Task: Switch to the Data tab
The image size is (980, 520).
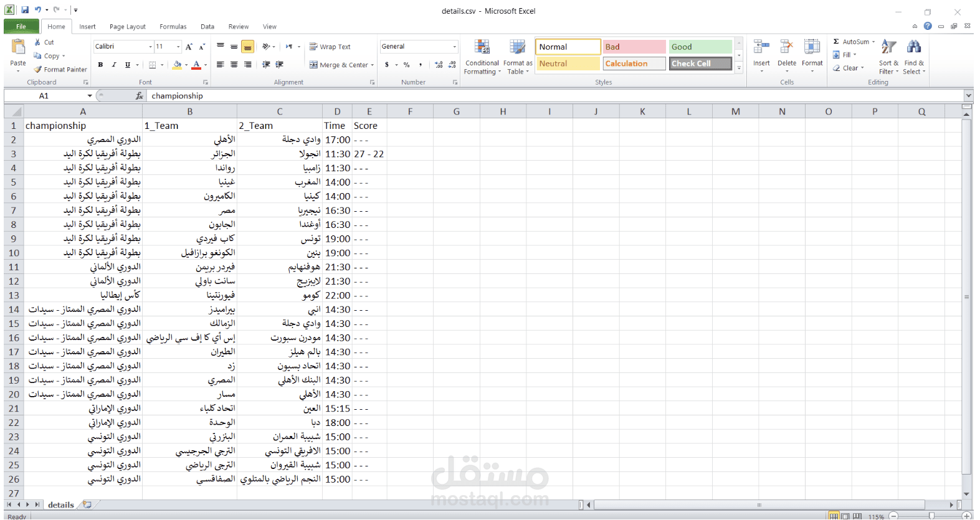Action: tap(207, 27)
